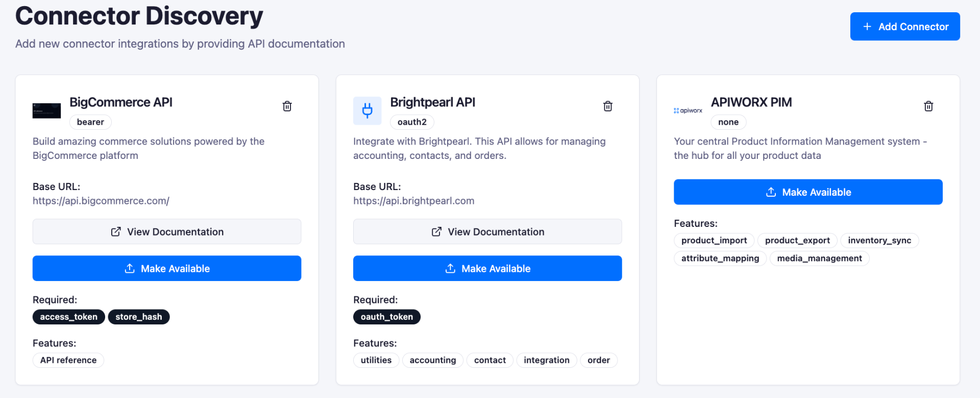Viewport: 980px width, 398px height.
Task: Click the access_token required tag
Action: click(68, 317)
